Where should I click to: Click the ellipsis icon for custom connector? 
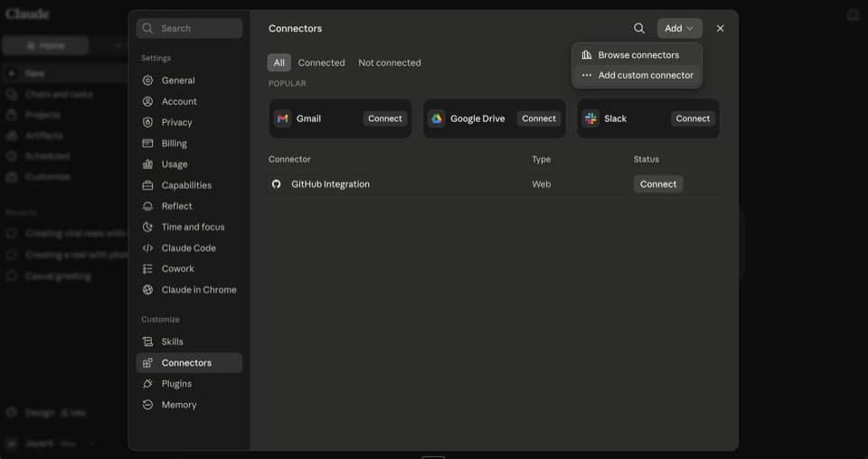pos(587,75)
